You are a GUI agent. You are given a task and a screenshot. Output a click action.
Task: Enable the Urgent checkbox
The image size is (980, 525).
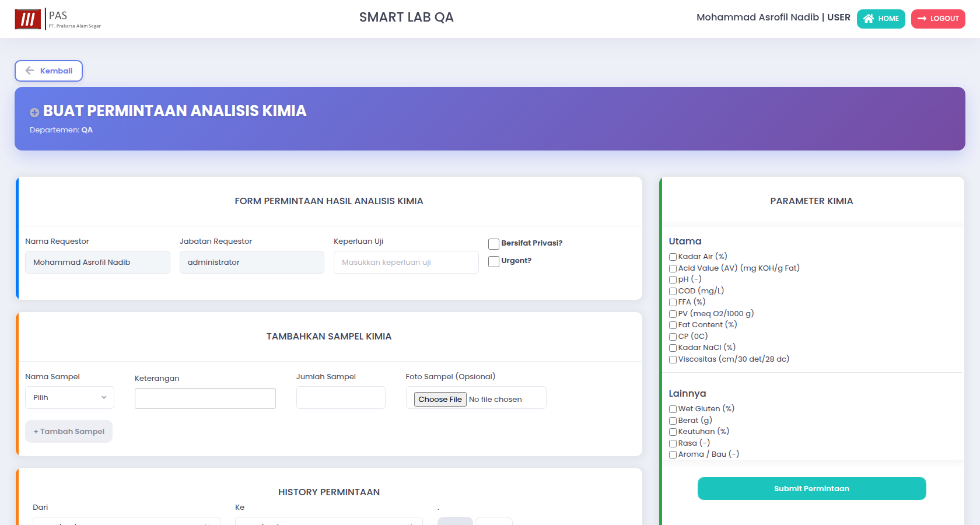(494, 261)
